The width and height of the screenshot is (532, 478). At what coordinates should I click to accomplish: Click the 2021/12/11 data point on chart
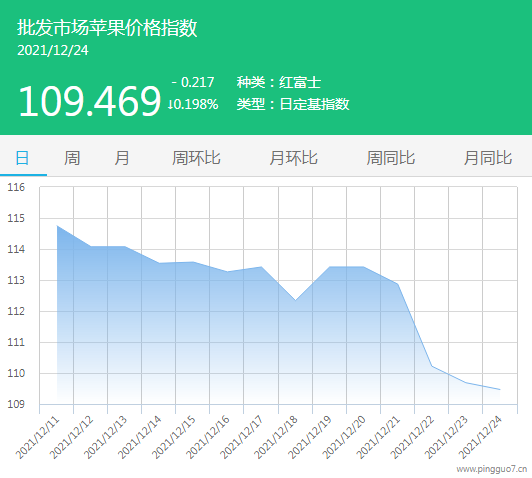click(x=57, y=226)
